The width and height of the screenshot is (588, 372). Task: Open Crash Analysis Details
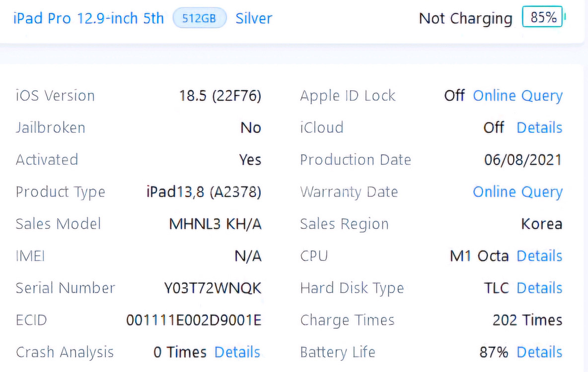click(237, 352)
